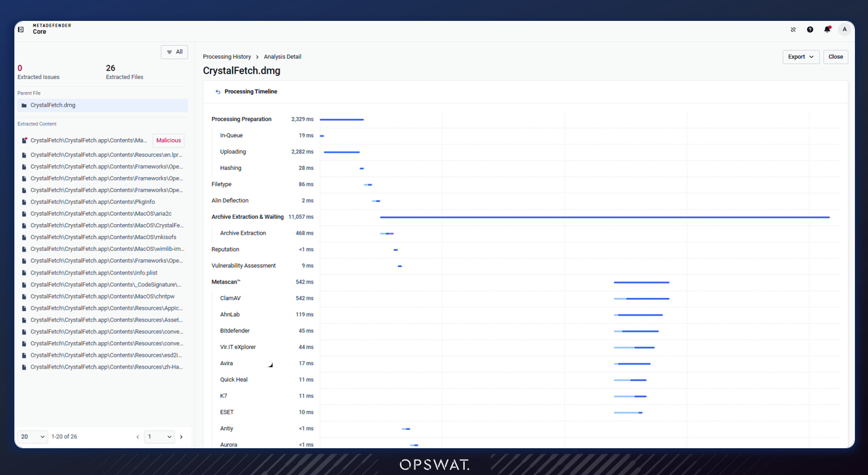Click the malicious file icon in Extracted Content

24,140
